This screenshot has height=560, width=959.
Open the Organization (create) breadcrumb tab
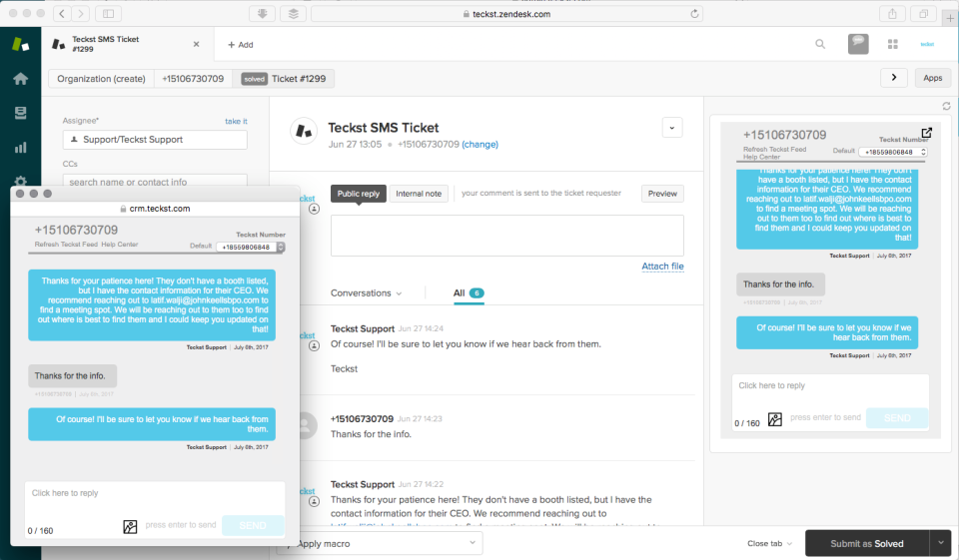(101, 78)
